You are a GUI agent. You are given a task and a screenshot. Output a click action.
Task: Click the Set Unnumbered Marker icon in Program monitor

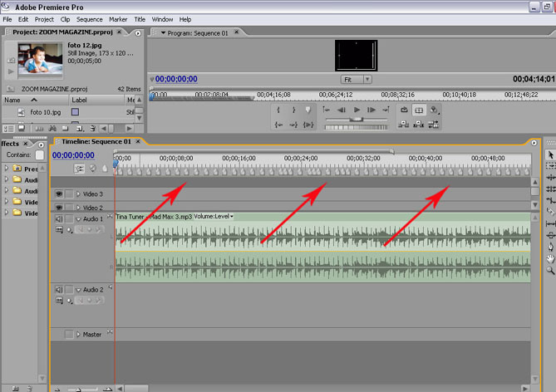point(308,110)
